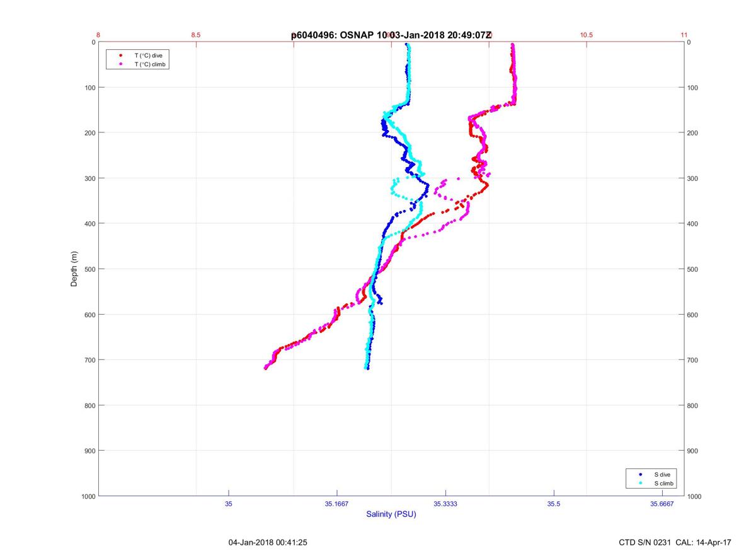Click the 100 tick on right depth axis
Viewport: 756px width, 558px height.
click(693, 88)
